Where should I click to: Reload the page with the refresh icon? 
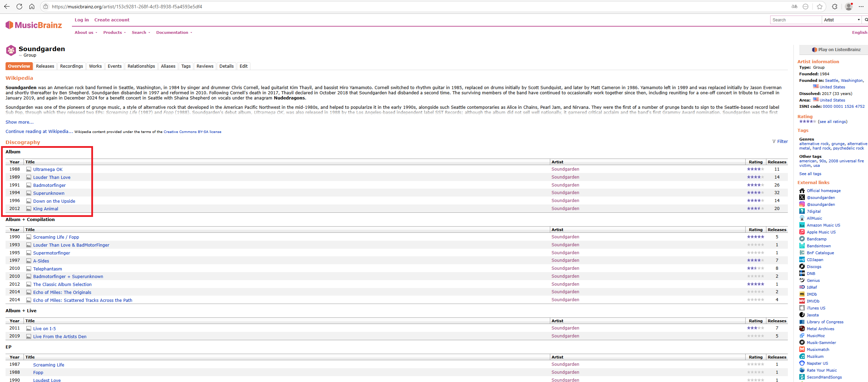(x=19, y=7)
